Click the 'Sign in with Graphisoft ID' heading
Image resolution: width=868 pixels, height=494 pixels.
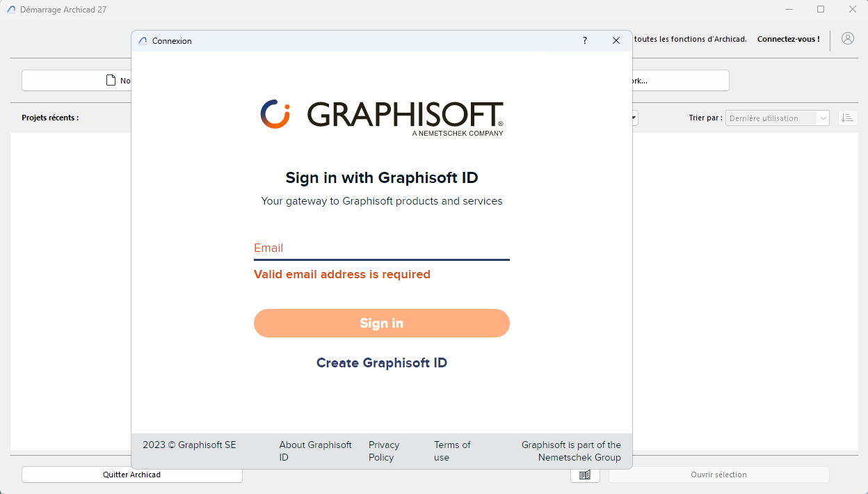(x=382, y=177)
